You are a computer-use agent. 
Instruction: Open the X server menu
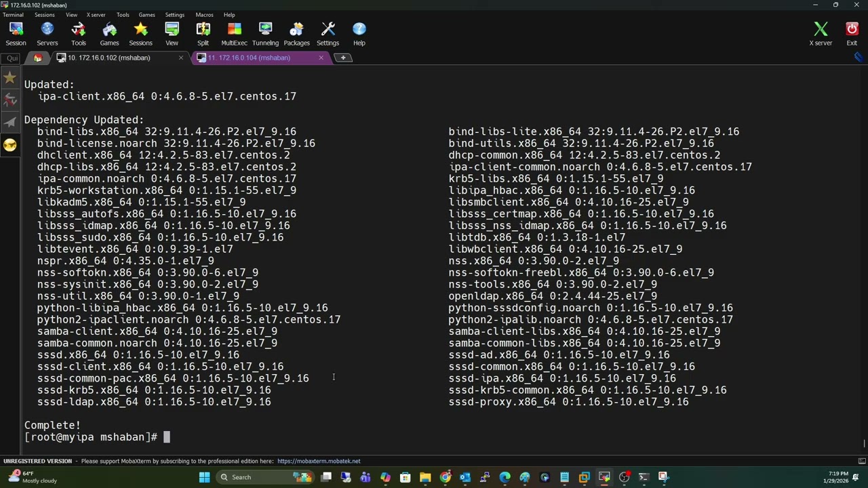pos(96,15)
